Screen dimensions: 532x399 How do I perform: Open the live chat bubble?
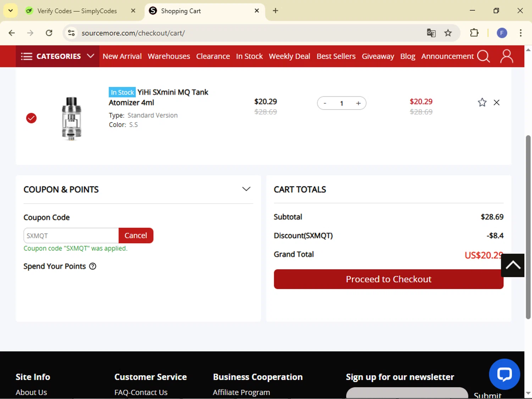[x=504, y=374]
